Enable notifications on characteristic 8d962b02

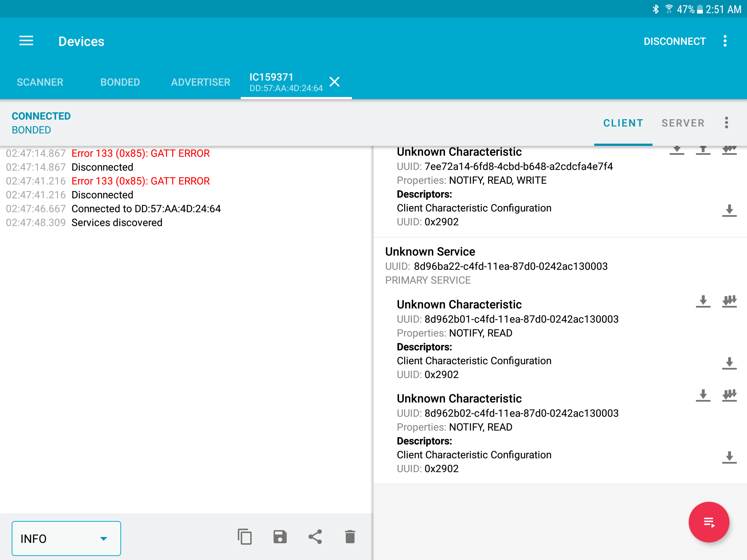pos(729,397)
